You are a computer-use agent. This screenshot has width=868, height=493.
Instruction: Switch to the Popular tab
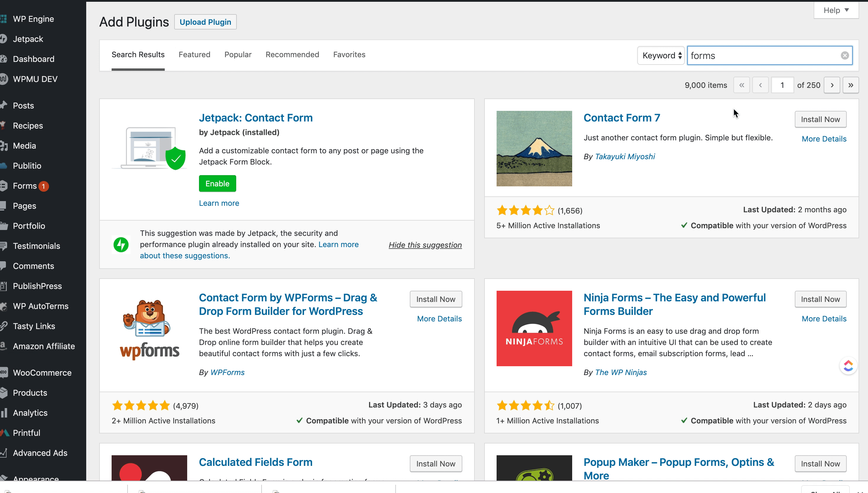238,55
